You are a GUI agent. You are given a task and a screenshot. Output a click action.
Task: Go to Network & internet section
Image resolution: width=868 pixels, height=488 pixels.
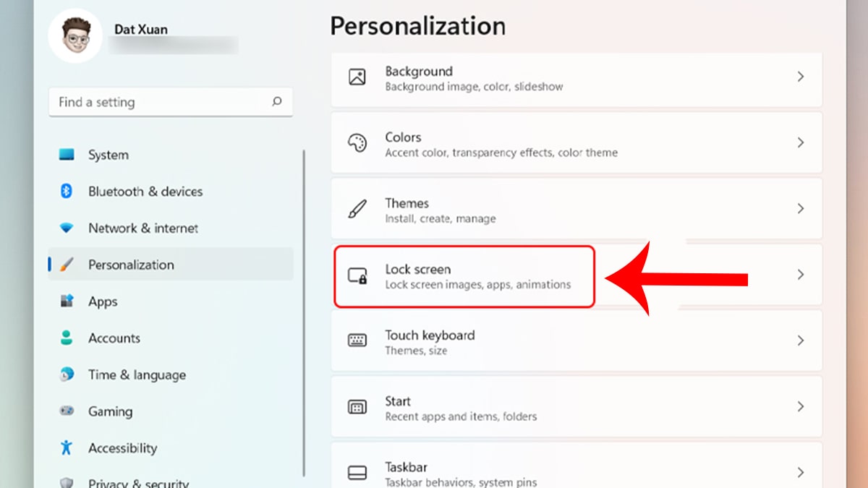pos(142,228)
